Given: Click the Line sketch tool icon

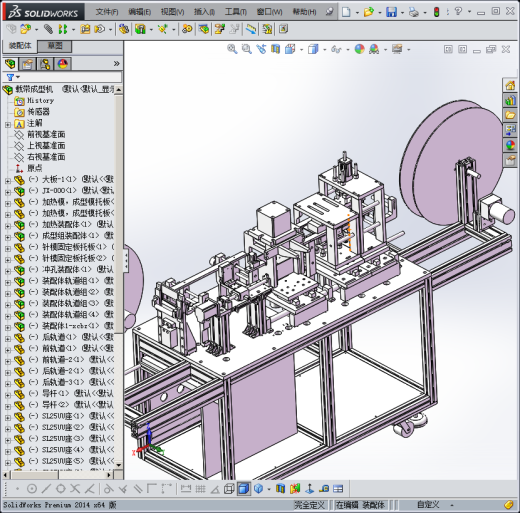Looking at the screenshot, I should coord(46,489).
